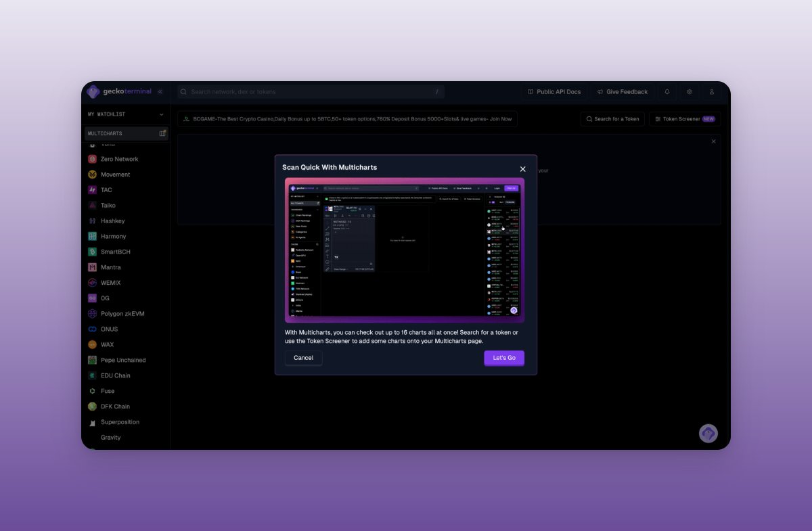Select Pepe Unchained in the sidebar
The height and width of the screenshot is (531, 812).
123,361
